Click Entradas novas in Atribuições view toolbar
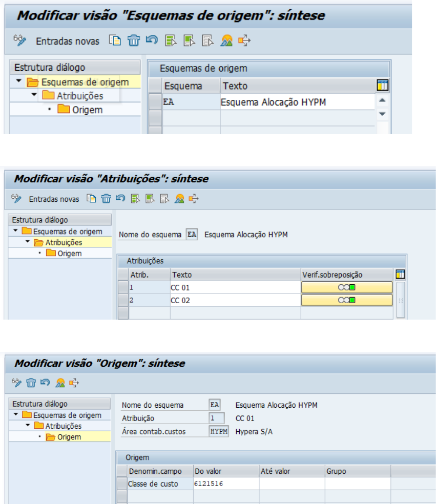This screenshot has width=436, height=504. 54,199
